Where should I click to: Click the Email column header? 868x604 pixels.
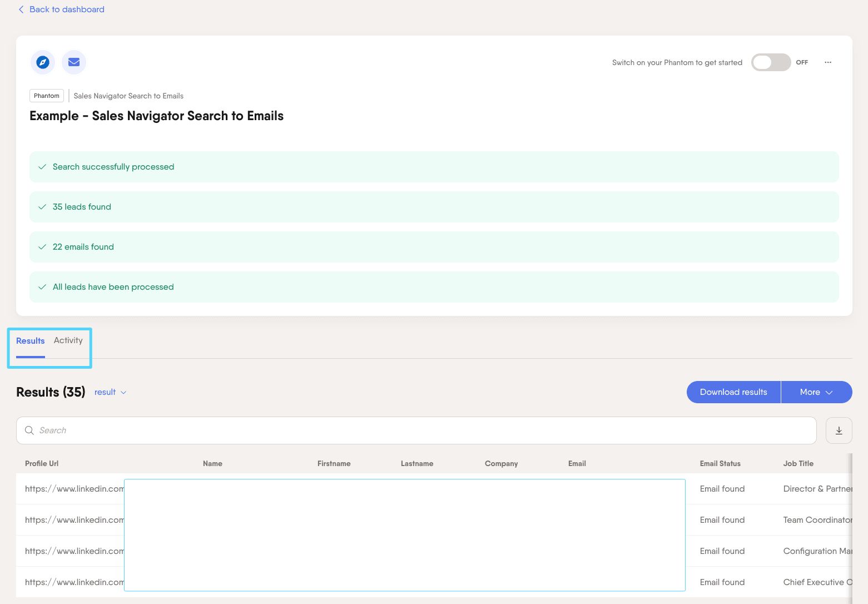[577, 463]
